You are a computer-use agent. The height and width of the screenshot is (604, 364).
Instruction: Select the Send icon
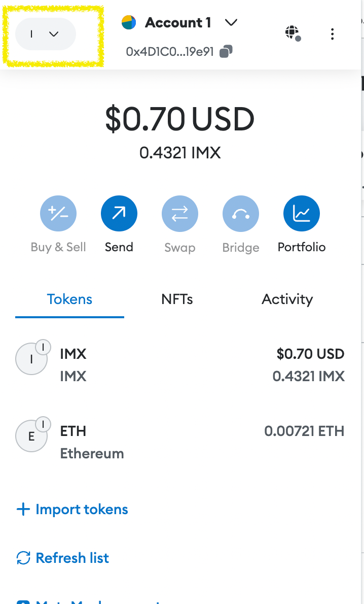tap(119, 213)
